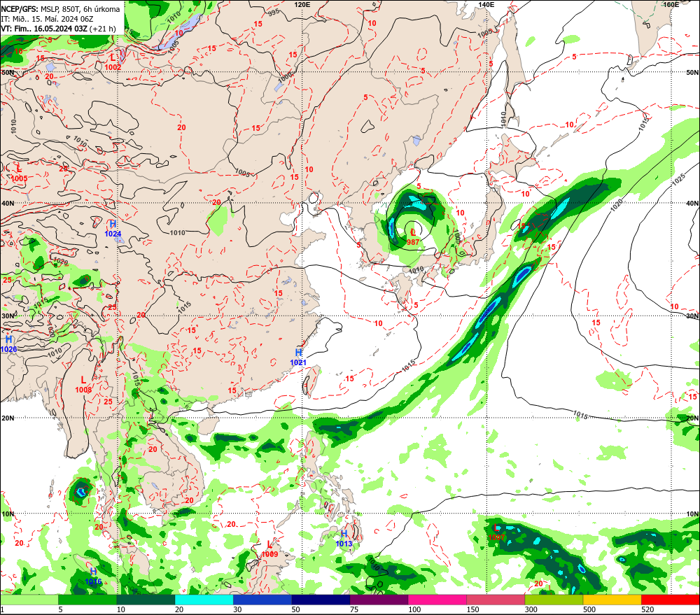Viewport: 700px width, 615px height.
Task: Click the '120E' longitude label
Action: [x=302, y=4]
